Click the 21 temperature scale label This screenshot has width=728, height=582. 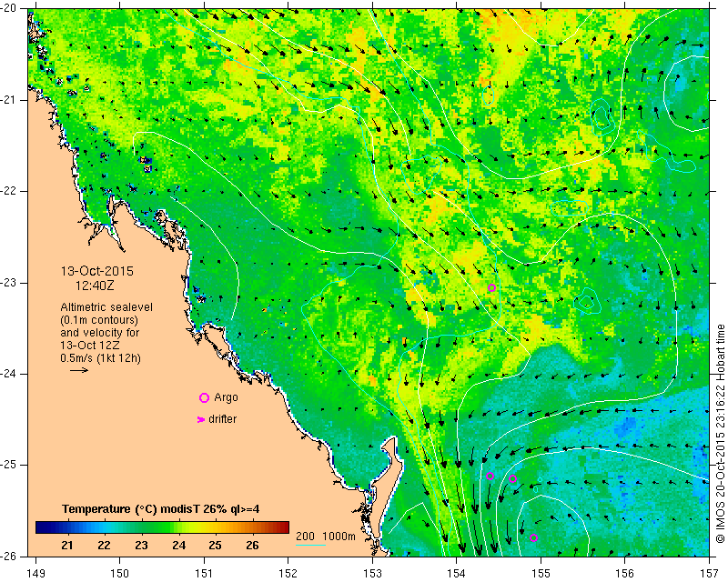[x=67, y=545]
